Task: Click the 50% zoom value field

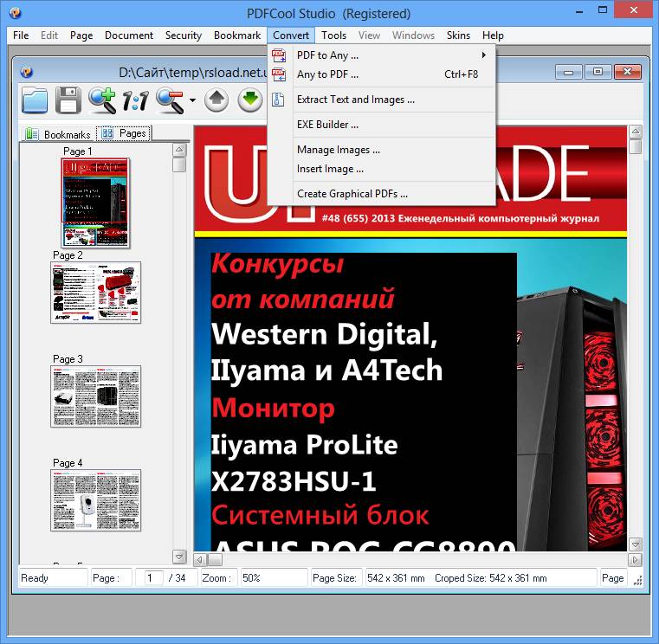Action: [274, 578]
